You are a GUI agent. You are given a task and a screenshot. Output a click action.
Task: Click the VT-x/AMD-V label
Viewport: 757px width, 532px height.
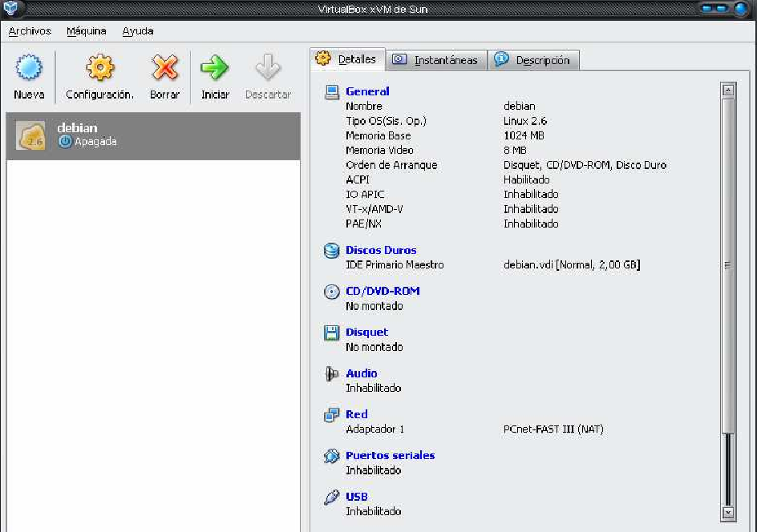click(374, 209)
